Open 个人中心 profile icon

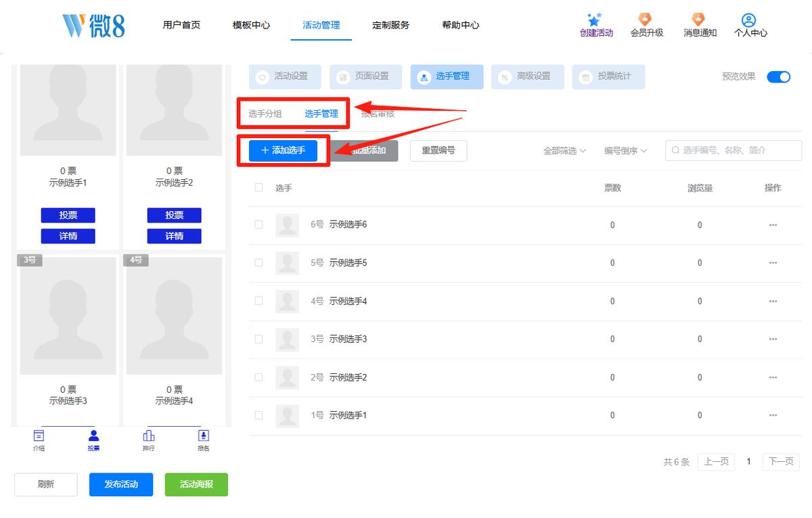point(748,20)
